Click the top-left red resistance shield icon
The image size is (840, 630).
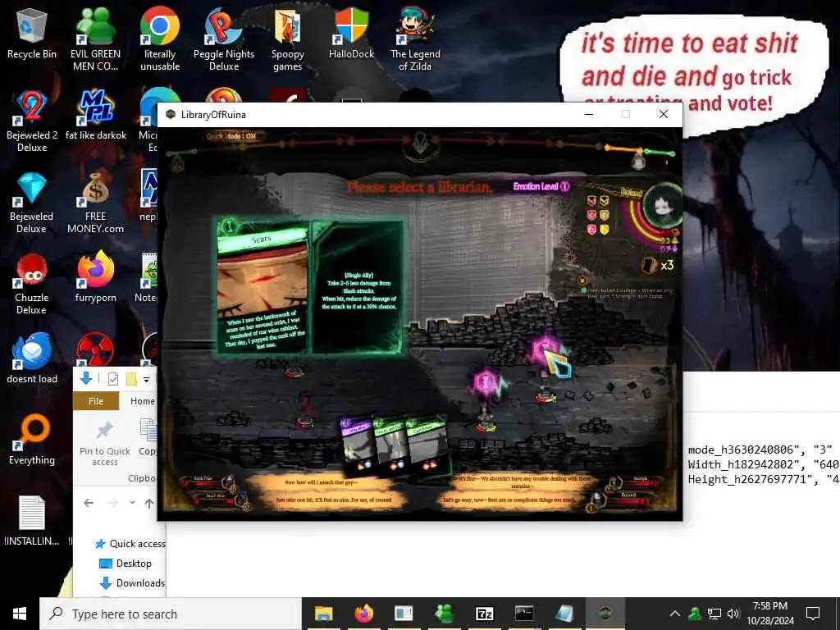click(591, 201)
